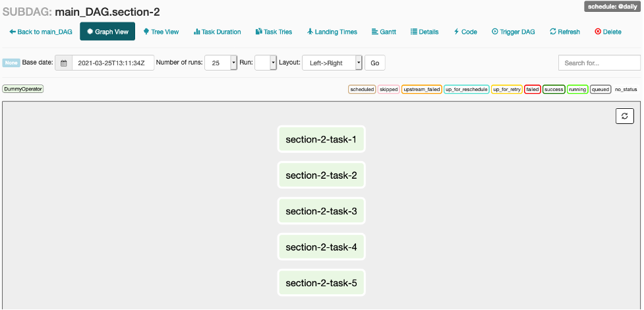Open the Gantt chart view
Image resolution: width=644 pixels, height=310 pixels.
[383, 32]
